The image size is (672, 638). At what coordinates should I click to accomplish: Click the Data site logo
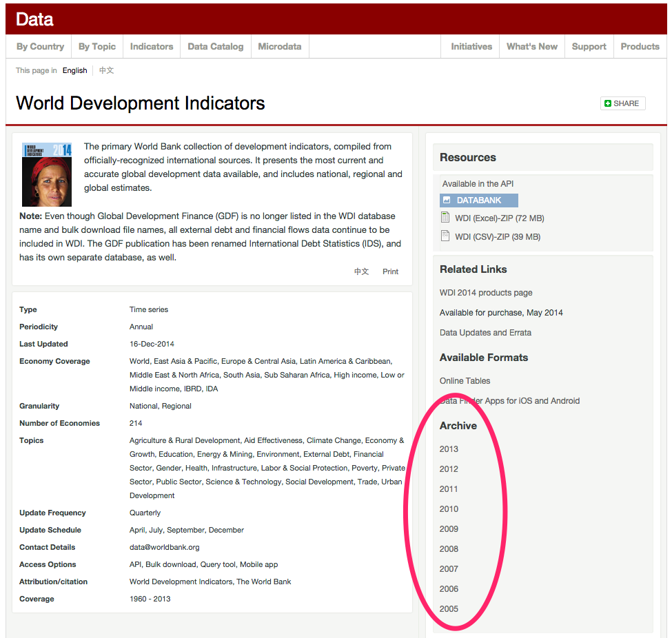coord(34,19)
